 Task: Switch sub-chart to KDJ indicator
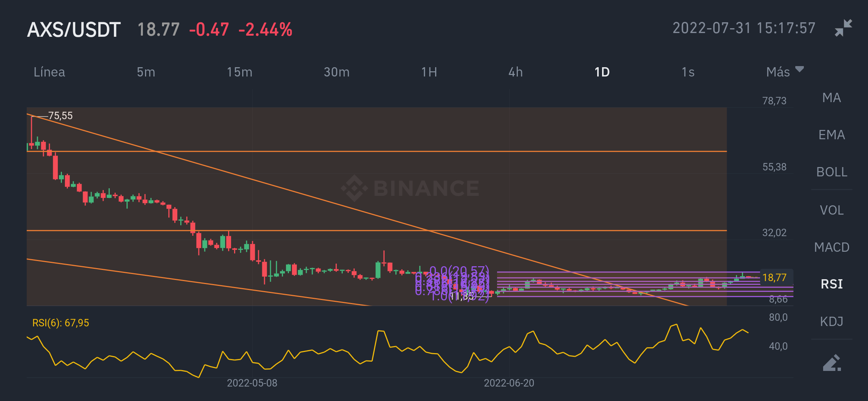pos(832,321)
